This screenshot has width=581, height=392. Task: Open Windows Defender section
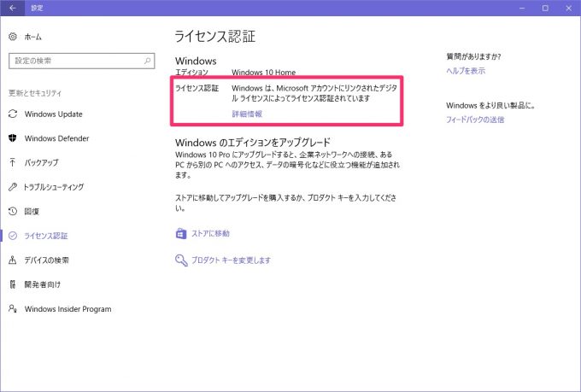pos(56,138)
